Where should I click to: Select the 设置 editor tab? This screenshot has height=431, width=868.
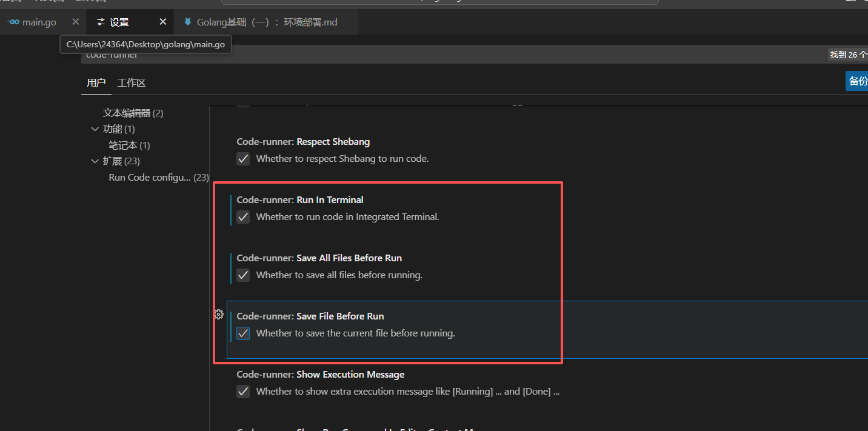[119, 22]
